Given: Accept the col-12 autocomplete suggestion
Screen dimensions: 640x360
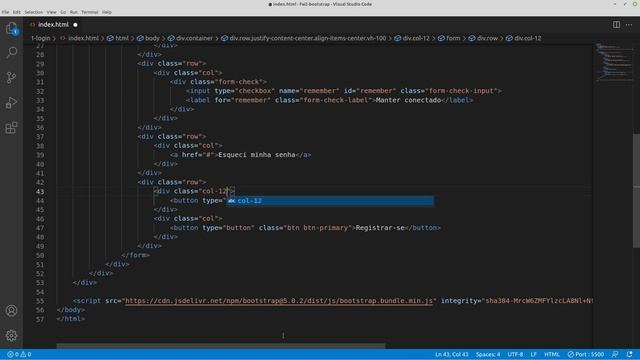Looking at the screenshot, I should [x=330, y=201].
